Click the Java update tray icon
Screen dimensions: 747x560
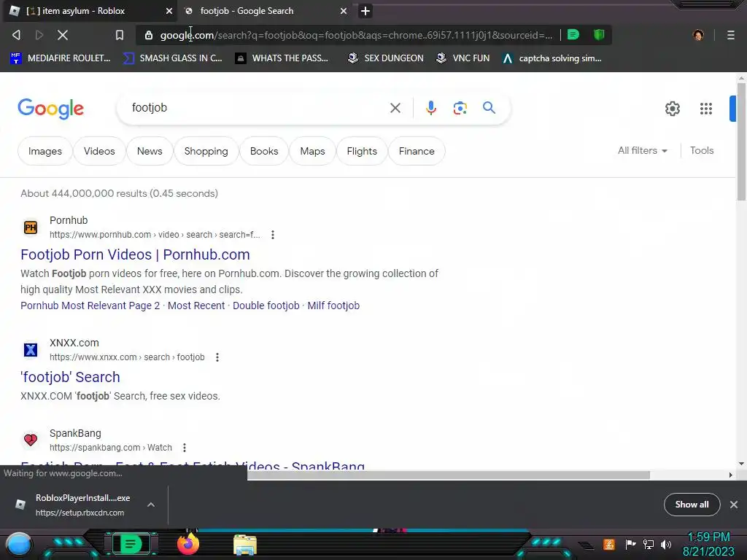point(609,544)
